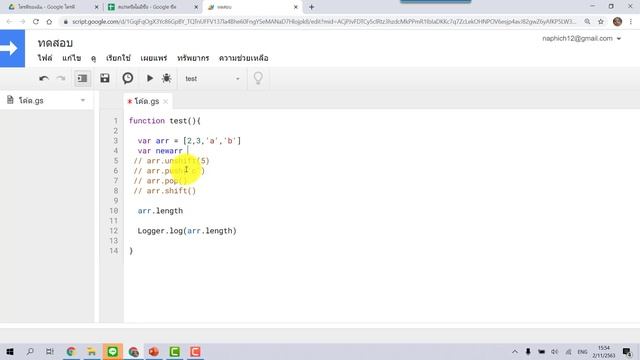The image size is (640, 360).
Task: Open the แก้ไข menu
Action: coord(71,58)
